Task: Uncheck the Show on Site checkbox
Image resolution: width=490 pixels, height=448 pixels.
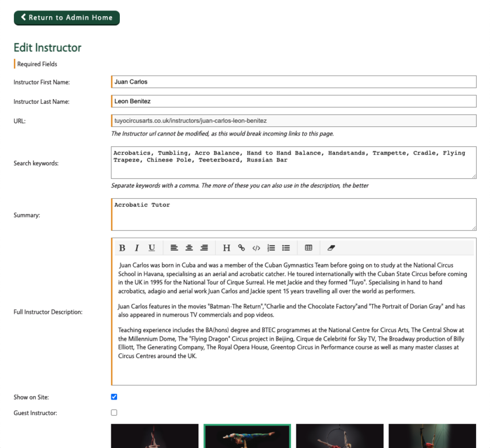Action: tap(114, 397)
